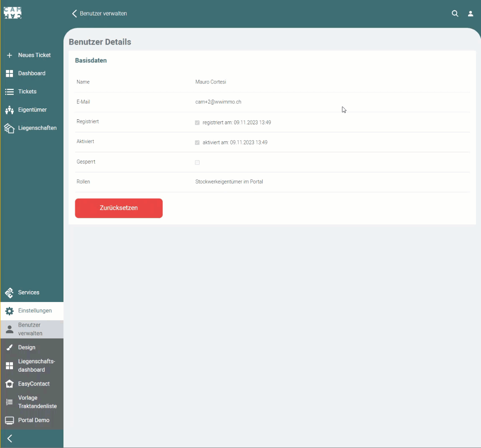Open the user profile icon in header
481x448 pixels.
(x=470, y=13)
